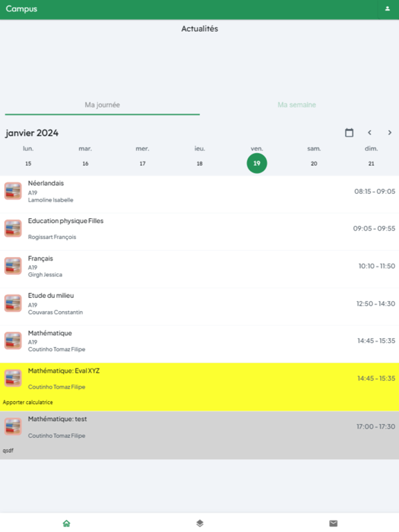Click the 10:10 - 11:50 time slot
The width and height of the screenshot is (399, 532).
tap(377, 266)
